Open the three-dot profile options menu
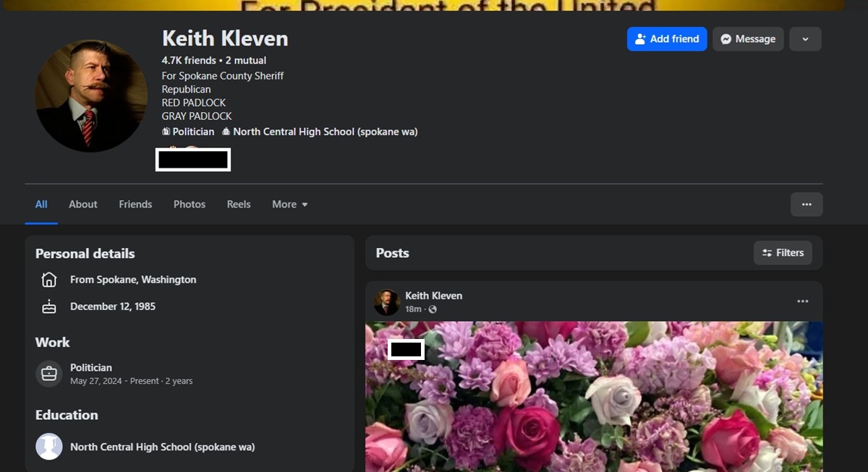This screenshot has height=472, width=868. pyautogui.click(x=807, y=205)
